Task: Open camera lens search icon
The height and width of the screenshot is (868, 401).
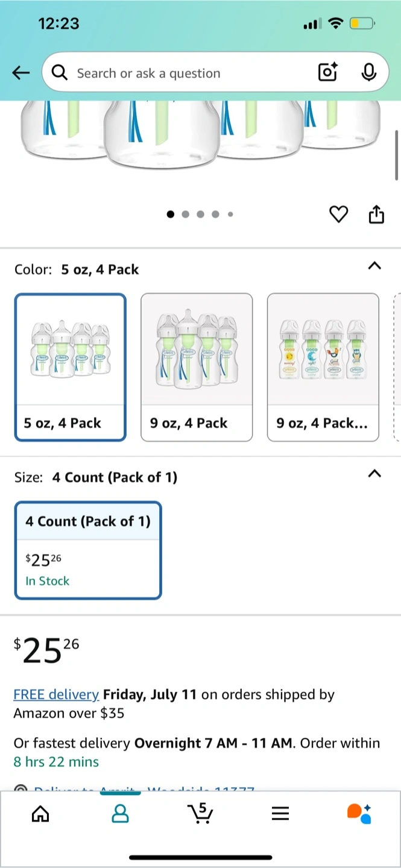Action: click(327, 73)
